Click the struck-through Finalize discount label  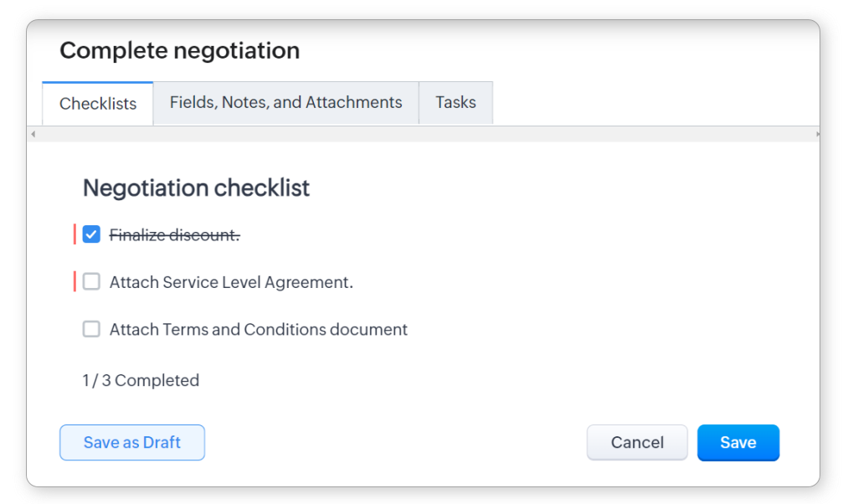[174, 235]
